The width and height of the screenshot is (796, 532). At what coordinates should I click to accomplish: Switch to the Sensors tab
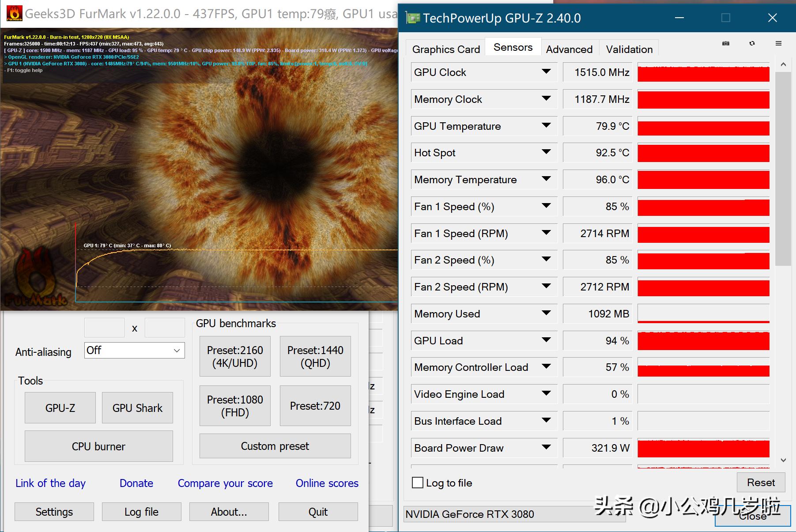pyautogui.click(x=513, y=47)
